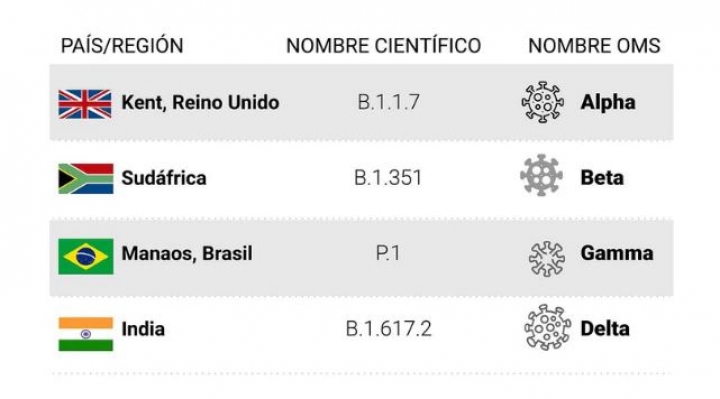The height and width of the screenshot is (399, 720).
Task: Click the solid gray virus icon beside Beta
Action: point(541,175)
